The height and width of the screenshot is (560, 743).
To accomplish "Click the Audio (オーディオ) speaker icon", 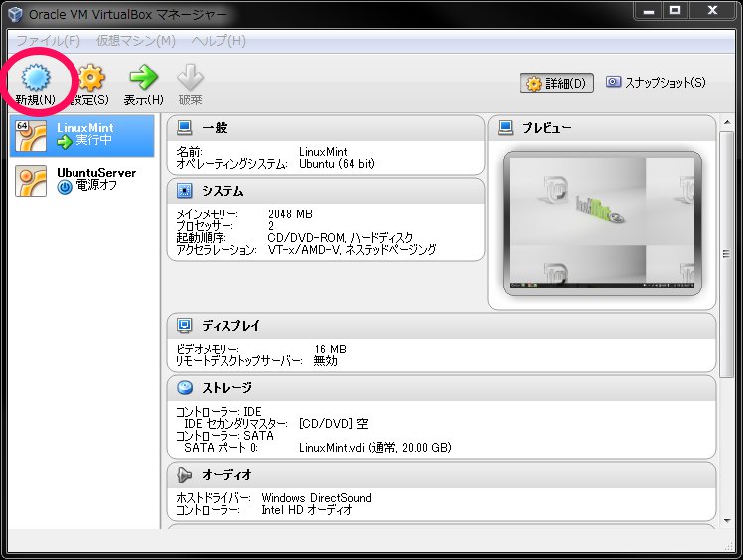I will pyautogui.click(x=184, y=475).
